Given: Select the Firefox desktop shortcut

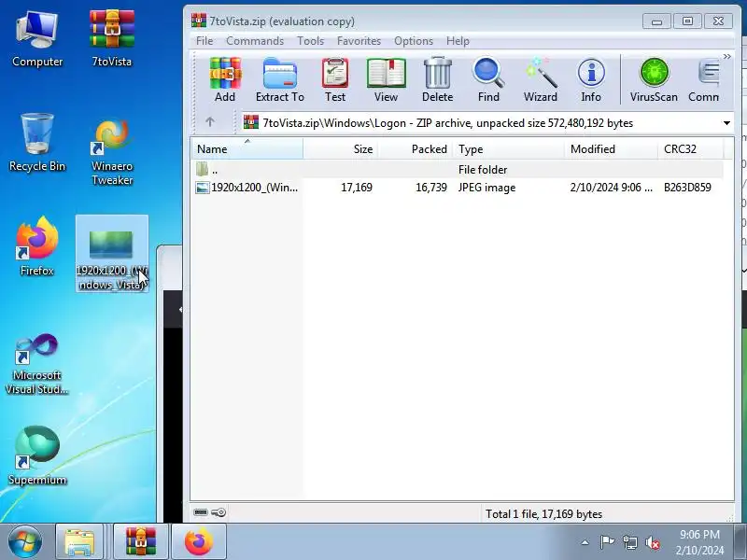Looking at the screenshot, I should point(37,246).
